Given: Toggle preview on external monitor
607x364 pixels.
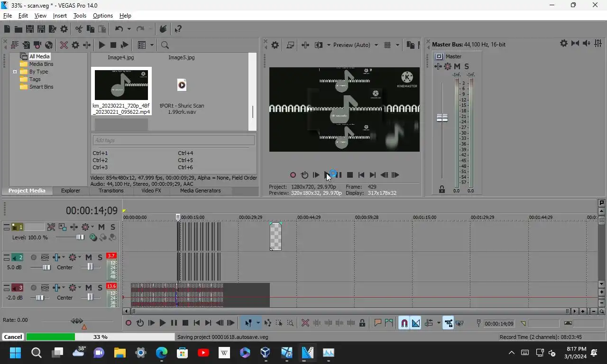Looking at the screenshot, I should point(290,45).
